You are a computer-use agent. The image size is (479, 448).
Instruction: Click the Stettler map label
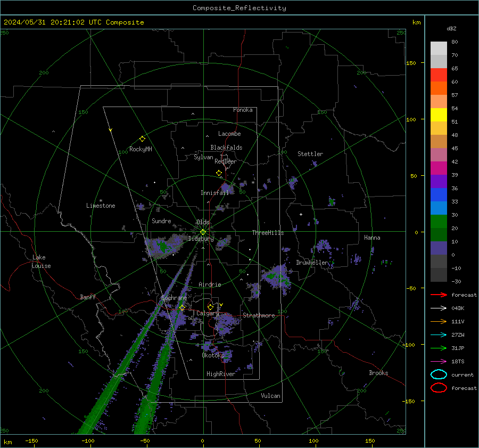pyautogui.click(x=310, y=154)
